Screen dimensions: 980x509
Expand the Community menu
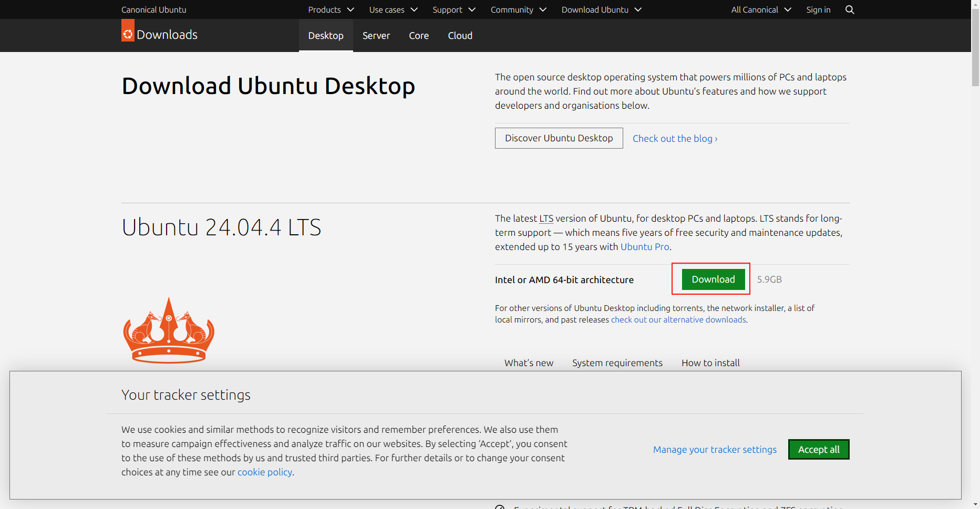(519, 9)
